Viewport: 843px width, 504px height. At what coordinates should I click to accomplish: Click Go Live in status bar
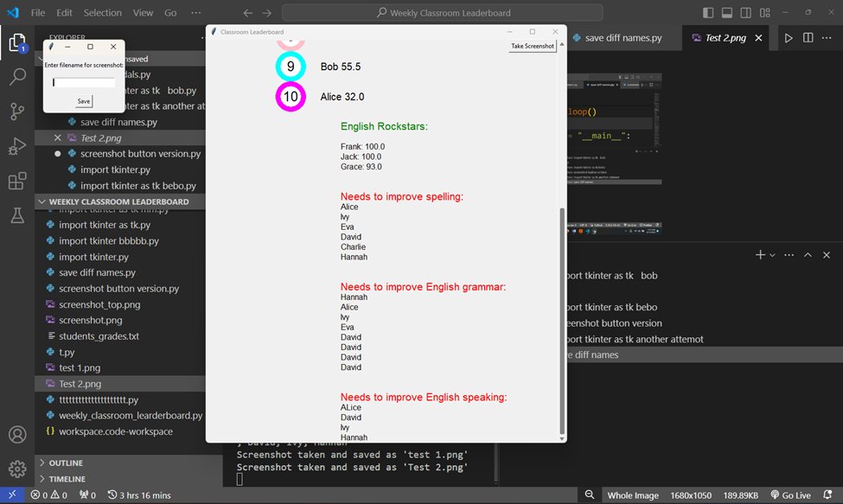pos(790,495)
